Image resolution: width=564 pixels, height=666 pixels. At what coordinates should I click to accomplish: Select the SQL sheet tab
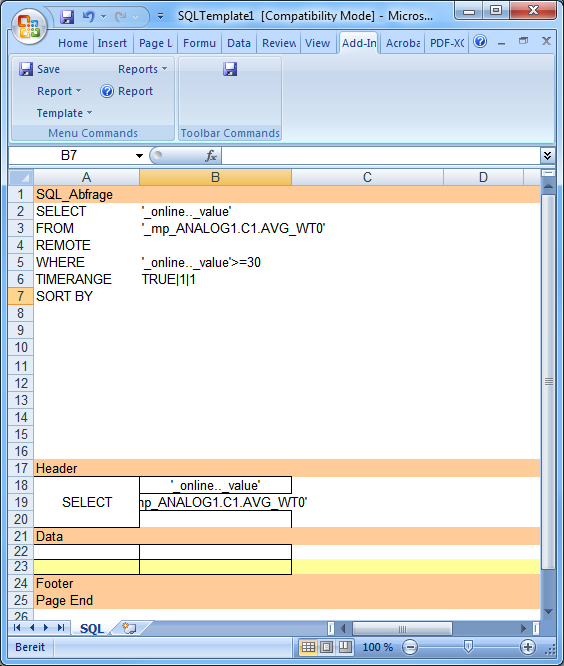point(92,628)
